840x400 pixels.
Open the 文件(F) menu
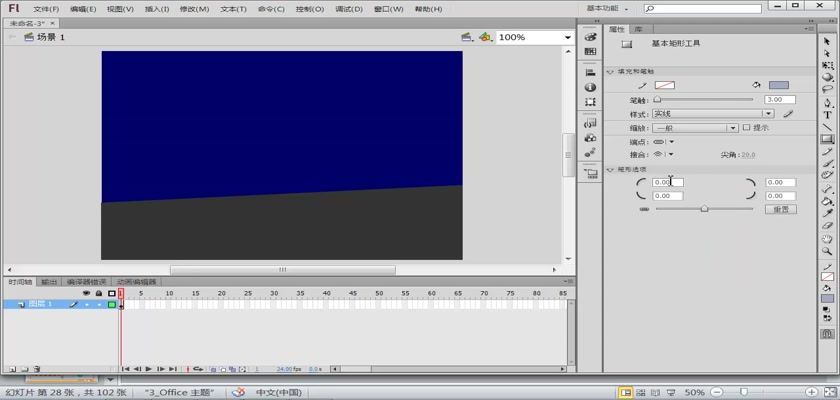46,9
